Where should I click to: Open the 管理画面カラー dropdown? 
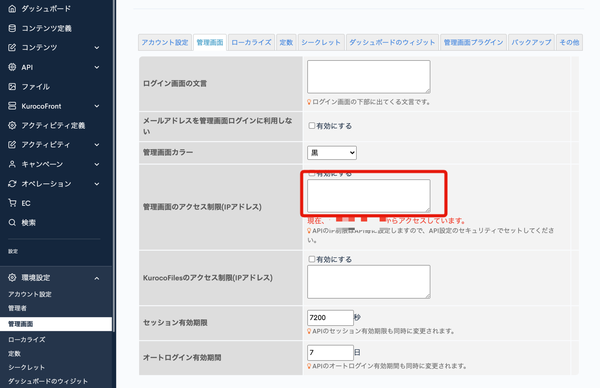pyautogui.click(x=332, y=153)
